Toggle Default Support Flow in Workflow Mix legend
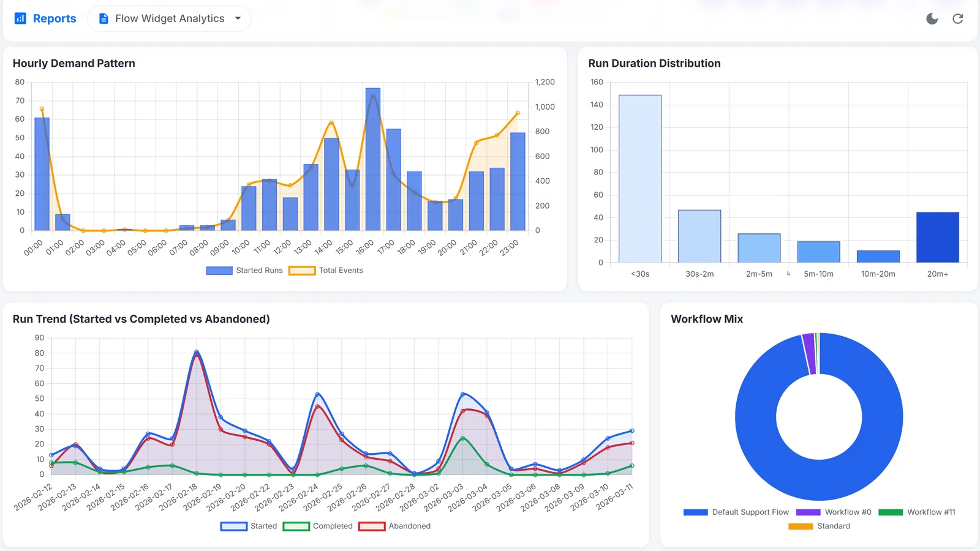980x551 pixels. (736, 512)
